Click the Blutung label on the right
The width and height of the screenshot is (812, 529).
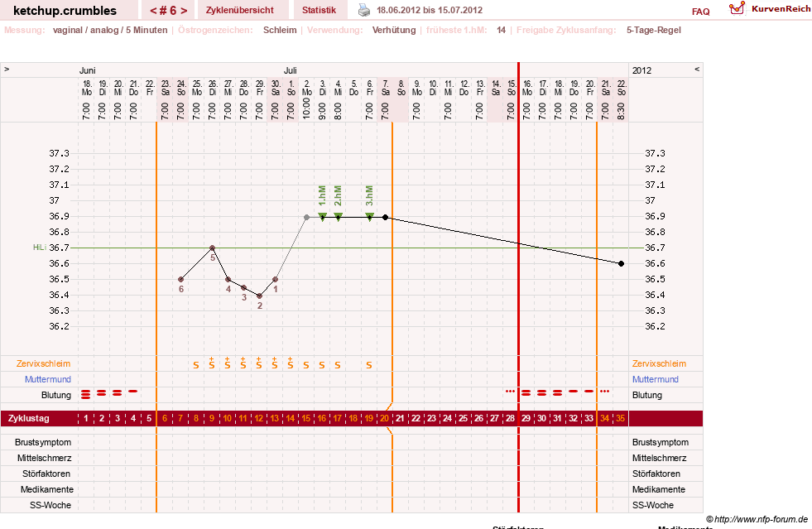tap(646, 395)
